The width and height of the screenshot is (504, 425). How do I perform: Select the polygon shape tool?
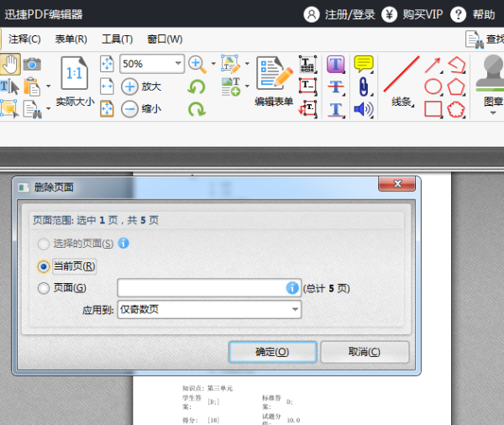pos(456,87)
